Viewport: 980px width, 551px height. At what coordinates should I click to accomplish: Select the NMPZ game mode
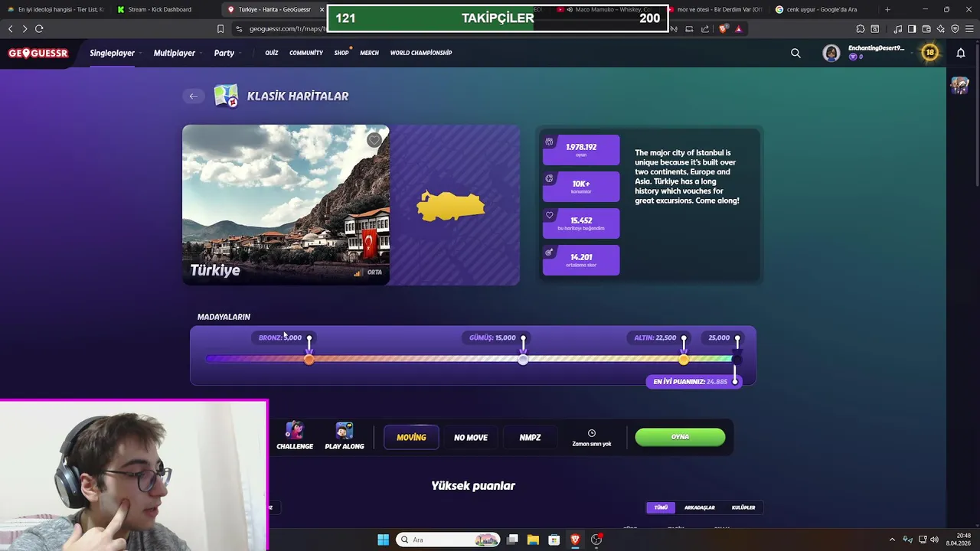[530, 437]
